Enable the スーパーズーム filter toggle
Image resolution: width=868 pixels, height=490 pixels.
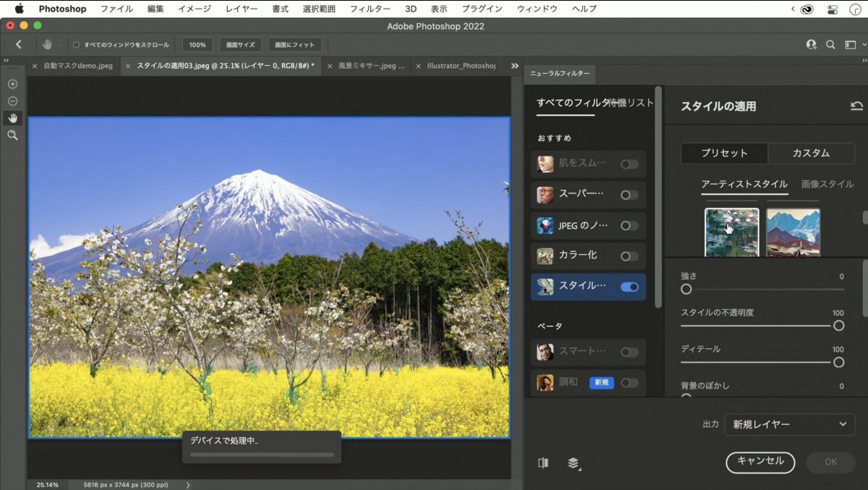pos(629,195)
